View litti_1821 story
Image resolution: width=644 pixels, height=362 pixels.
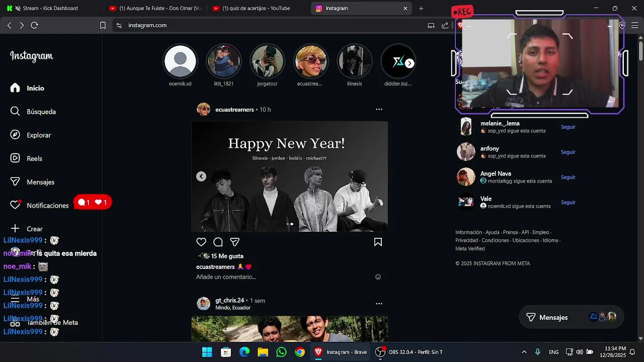(224, 61)
